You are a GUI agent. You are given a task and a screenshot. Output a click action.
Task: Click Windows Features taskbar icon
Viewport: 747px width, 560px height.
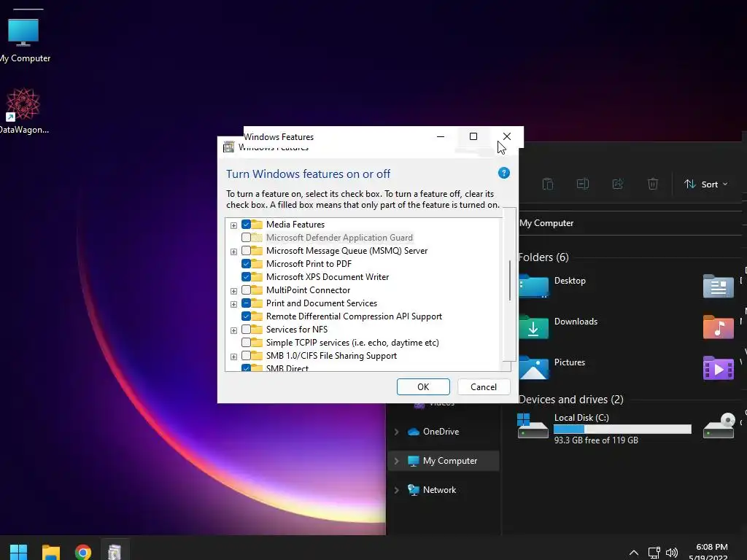(x=115, y=552)
